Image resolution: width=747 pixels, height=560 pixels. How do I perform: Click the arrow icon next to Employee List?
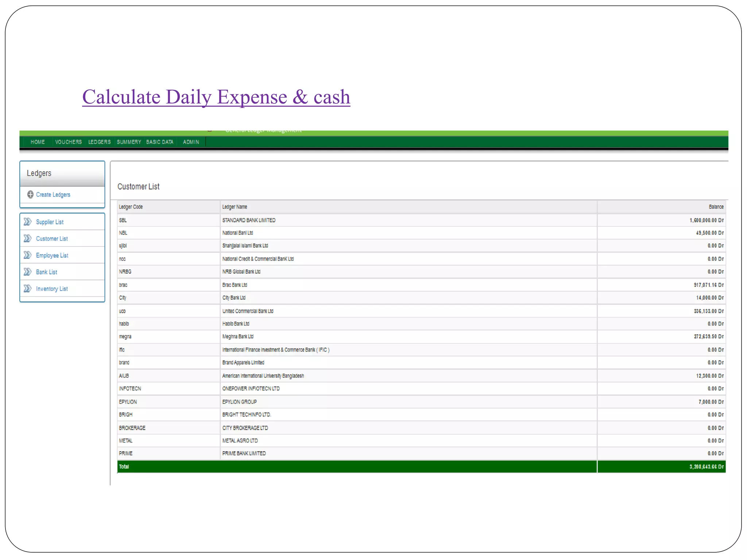(27, 255)
